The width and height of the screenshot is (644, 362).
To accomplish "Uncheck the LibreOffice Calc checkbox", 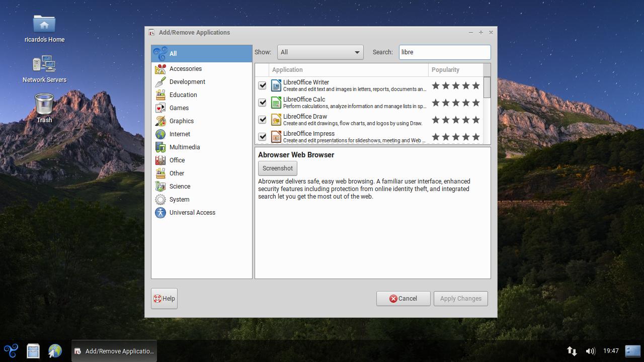I will (262, 103).
